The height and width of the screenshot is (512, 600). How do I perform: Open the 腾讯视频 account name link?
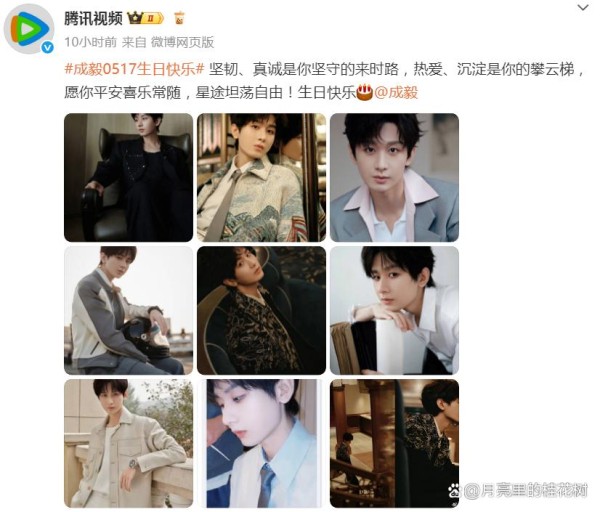93,18
